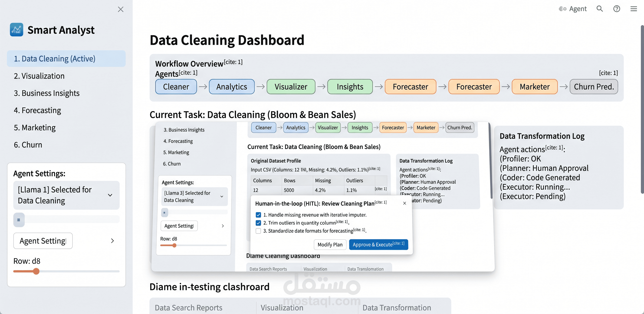Expand chevron next to large Agent Setting
644x314 pixels.
[x=112, y=241]
